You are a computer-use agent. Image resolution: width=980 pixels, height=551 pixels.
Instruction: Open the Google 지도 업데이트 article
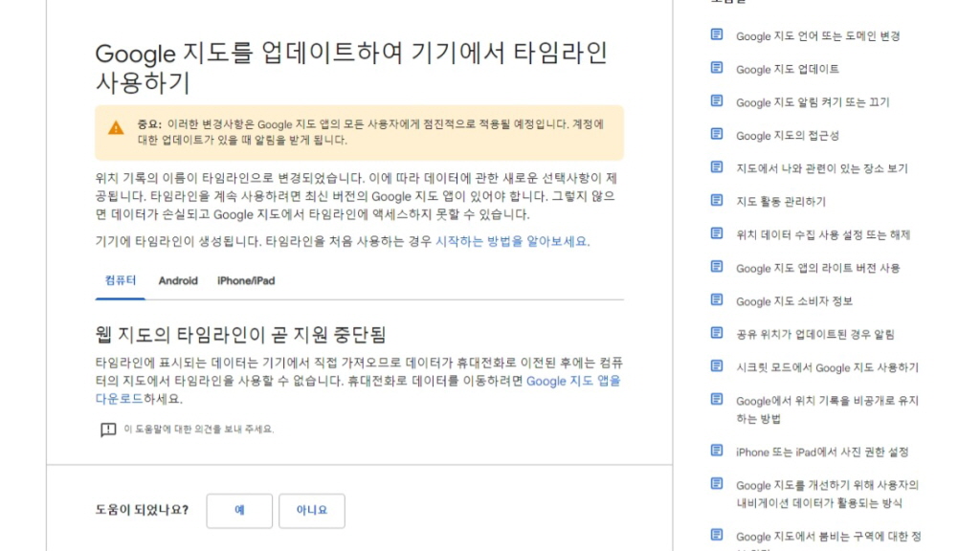(x=788, y=69)
